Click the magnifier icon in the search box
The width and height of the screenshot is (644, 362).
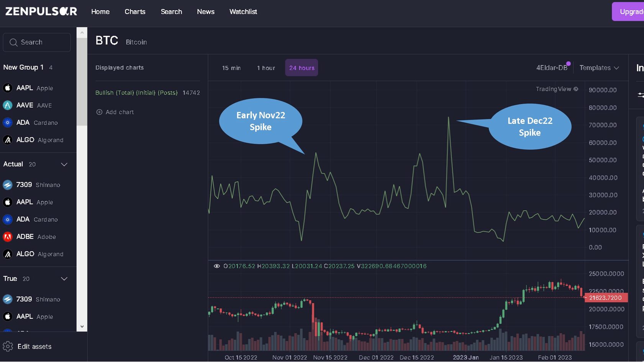(x=13, y=42)
